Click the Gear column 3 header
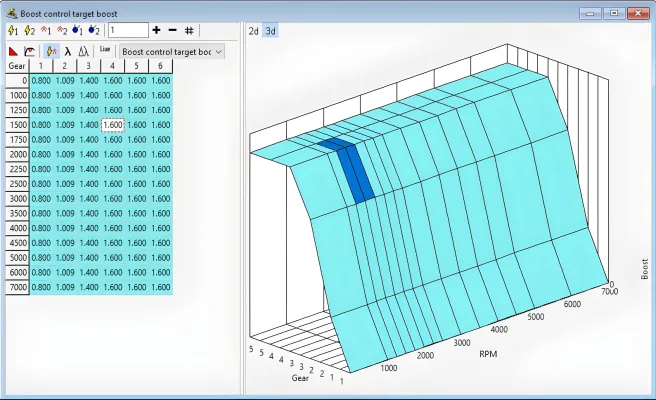 coord(89,66)
